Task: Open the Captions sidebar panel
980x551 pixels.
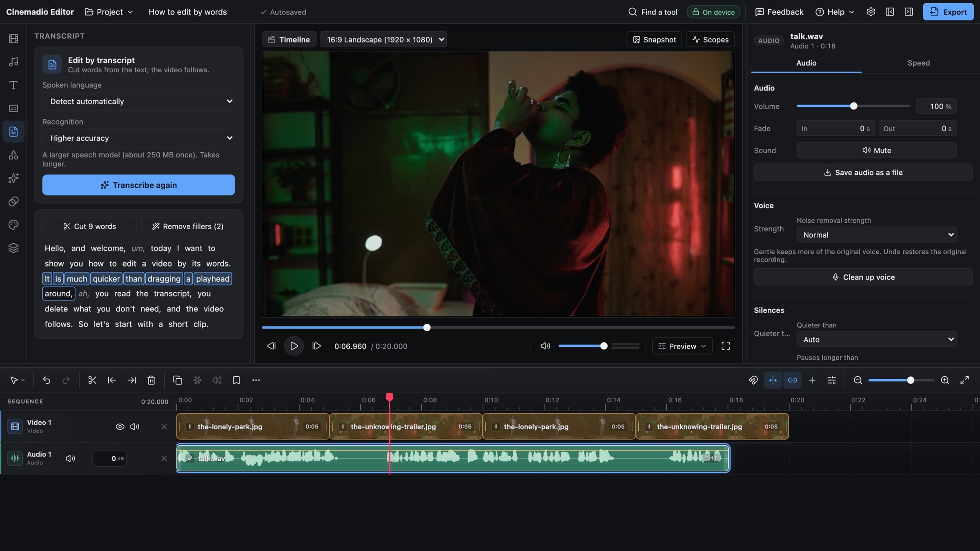Action: (x=13, y=109)
